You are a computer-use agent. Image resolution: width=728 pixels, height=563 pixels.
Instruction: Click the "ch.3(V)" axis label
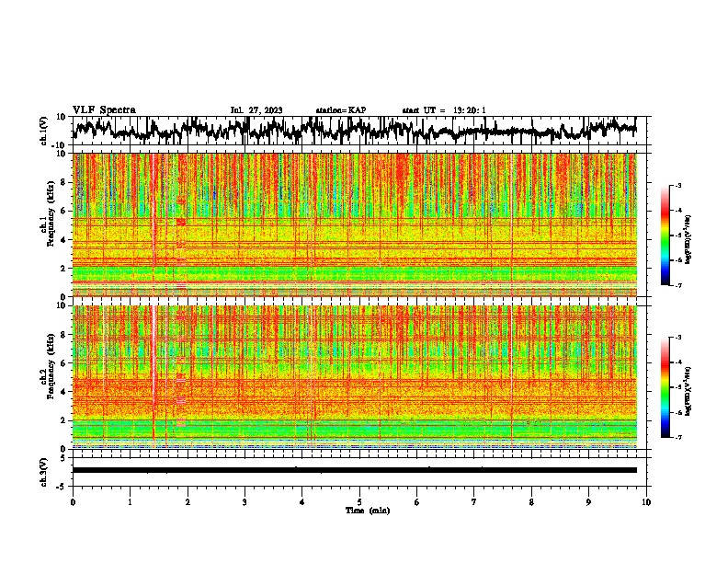tap(44, 472)
